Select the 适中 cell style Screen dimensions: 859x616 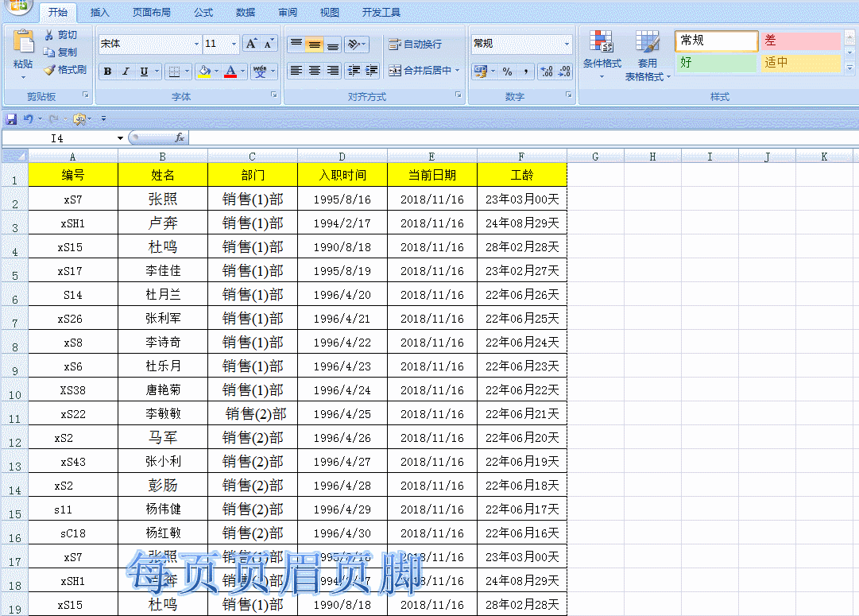[800, 63]
